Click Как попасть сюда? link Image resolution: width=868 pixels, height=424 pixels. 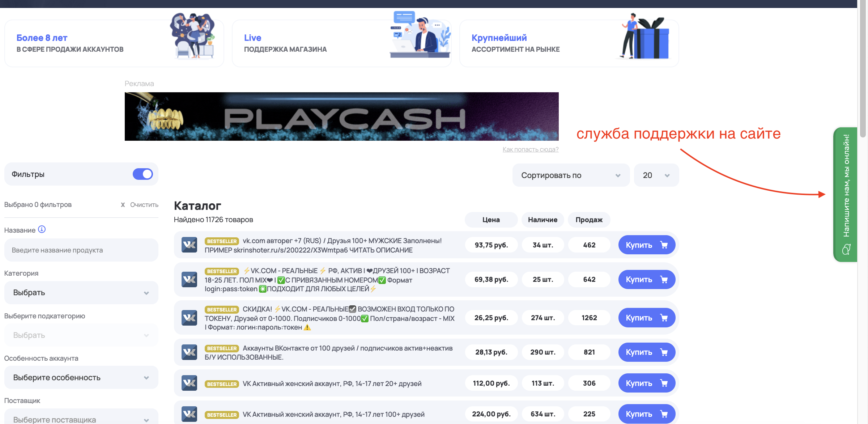tap(530, 149)
